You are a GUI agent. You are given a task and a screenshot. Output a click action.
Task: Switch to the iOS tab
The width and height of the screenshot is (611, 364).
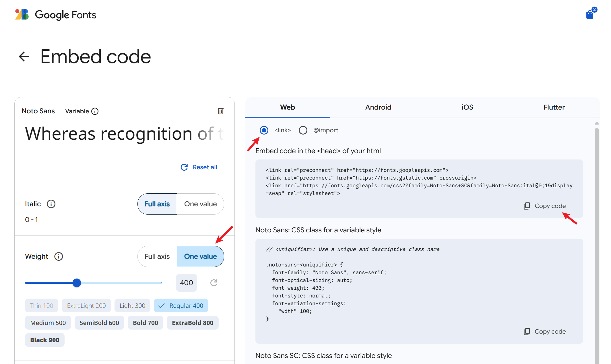pyautogui.click(x=467, y=107)
